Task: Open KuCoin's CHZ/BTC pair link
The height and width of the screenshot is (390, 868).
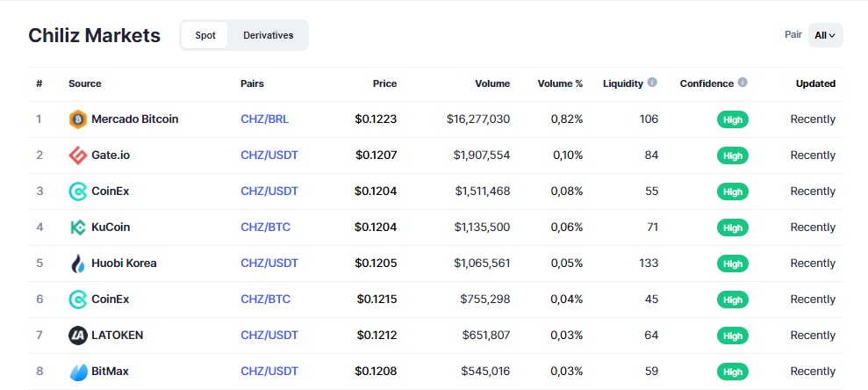Action: point(265,227)
